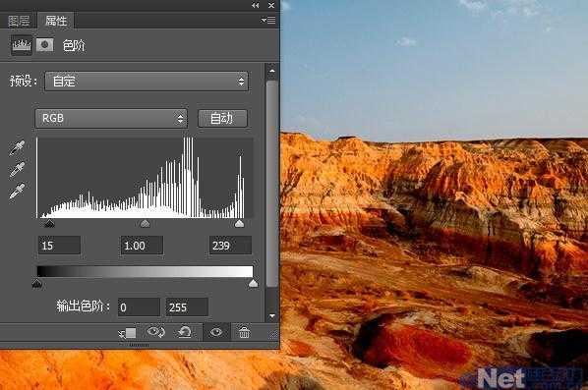
Task: Open the 预设 preset dropdown
Action: [x=147, y=81]
